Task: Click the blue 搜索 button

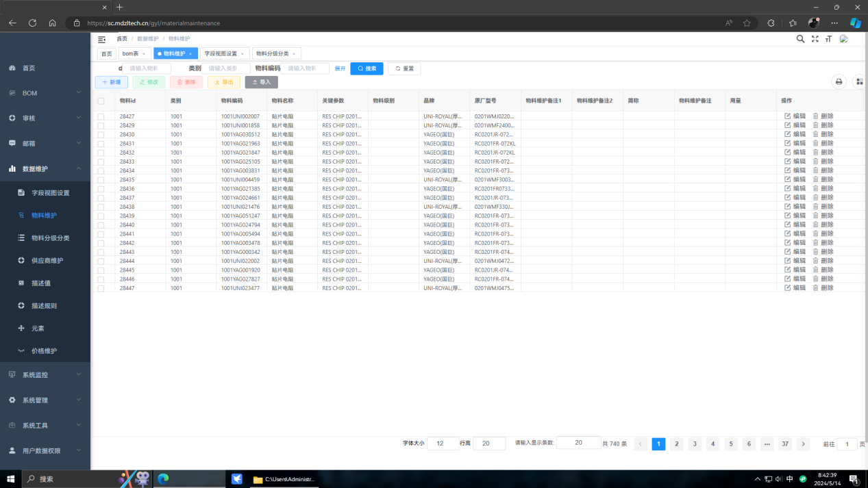Action: click(367, 68)
